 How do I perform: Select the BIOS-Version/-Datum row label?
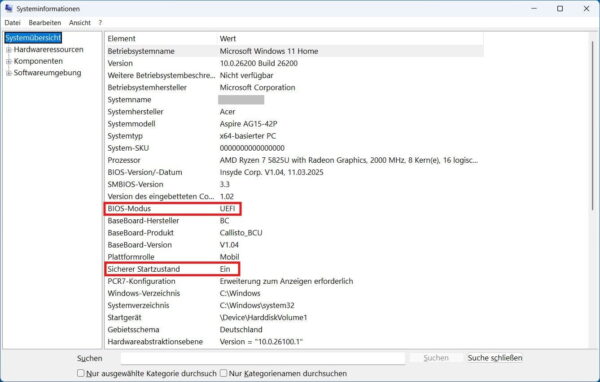tap(145, 172)
